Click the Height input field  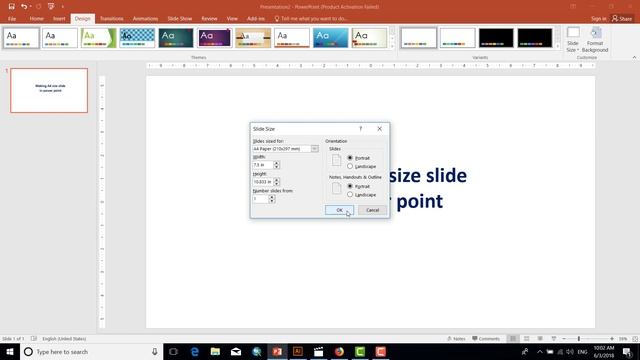263,182
